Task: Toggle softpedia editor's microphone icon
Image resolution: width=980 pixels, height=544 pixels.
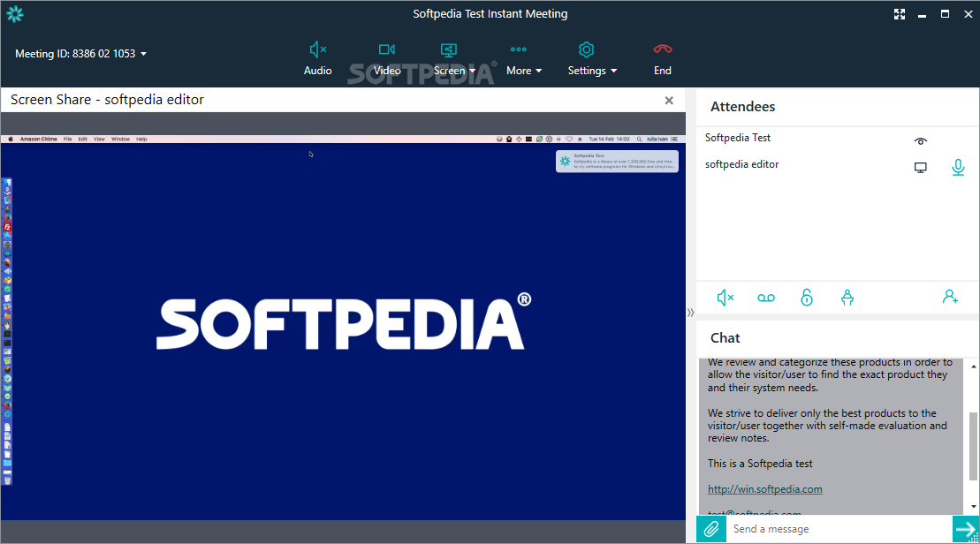Action: [958, 168]
